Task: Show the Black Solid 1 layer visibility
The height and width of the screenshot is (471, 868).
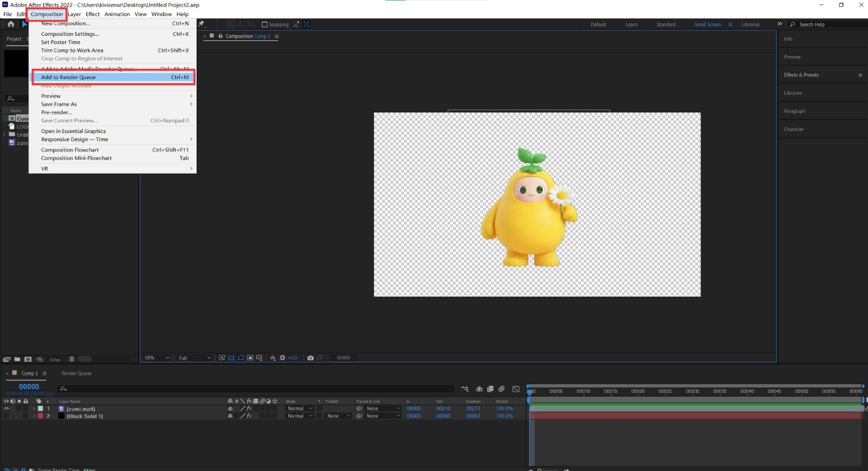Action: (7, 416)
